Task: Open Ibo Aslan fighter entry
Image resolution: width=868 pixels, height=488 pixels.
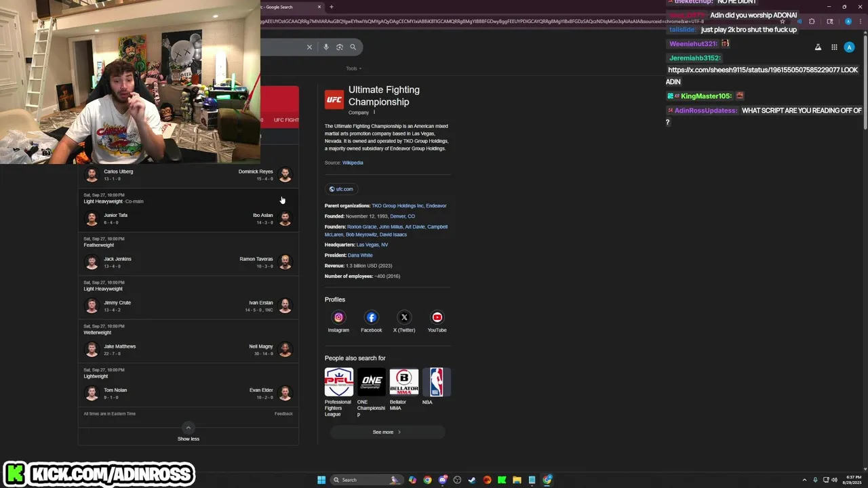Action: coord(272,218)
